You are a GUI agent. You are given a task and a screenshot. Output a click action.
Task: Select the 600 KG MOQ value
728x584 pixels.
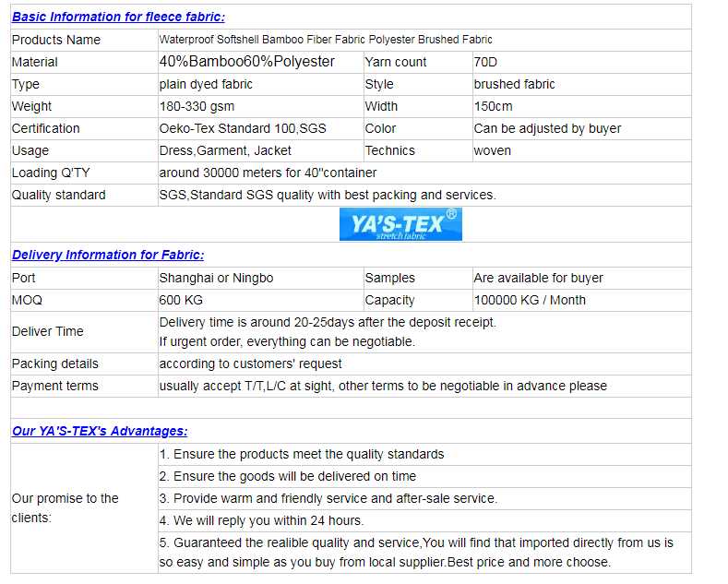[x=181, y=300]
